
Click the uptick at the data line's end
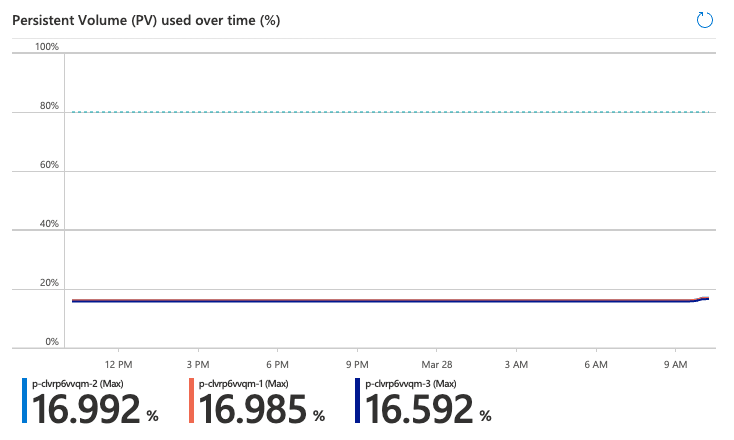(703, 298)
